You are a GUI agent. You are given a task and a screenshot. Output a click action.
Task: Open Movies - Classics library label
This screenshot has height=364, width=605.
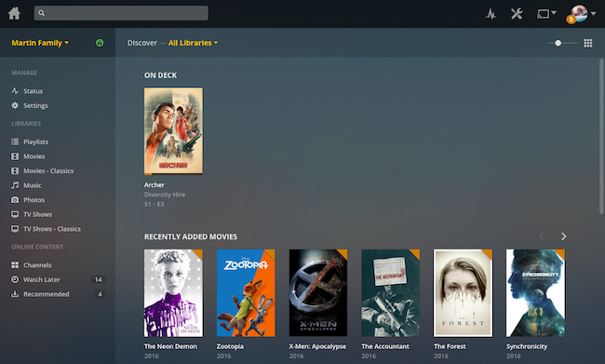tap(48, 170)
